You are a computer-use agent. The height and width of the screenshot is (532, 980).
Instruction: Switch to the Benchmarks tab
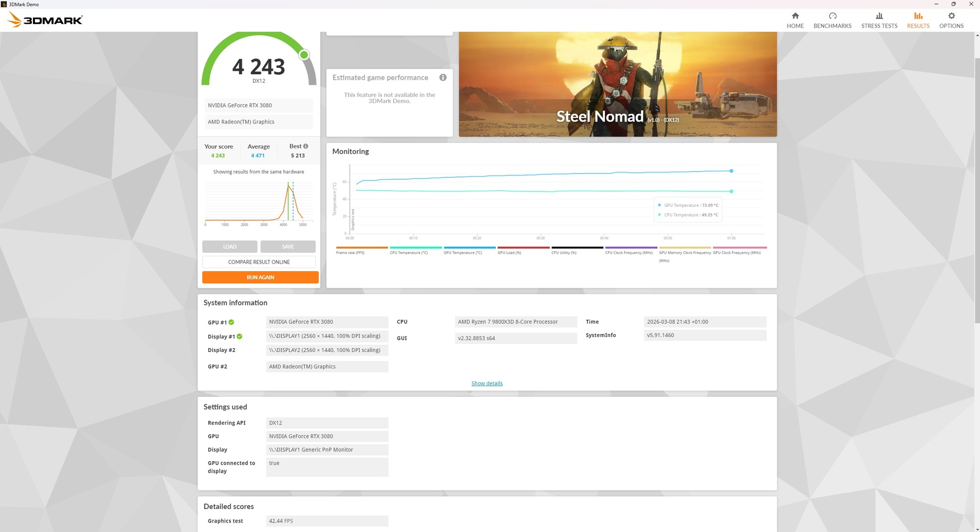click(832, 20)
